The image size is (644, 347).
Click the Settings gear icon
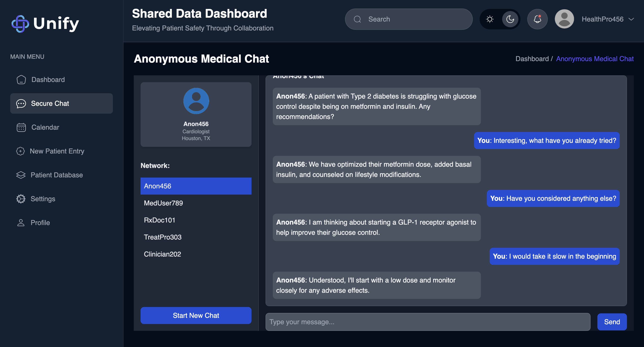point(21,199)
